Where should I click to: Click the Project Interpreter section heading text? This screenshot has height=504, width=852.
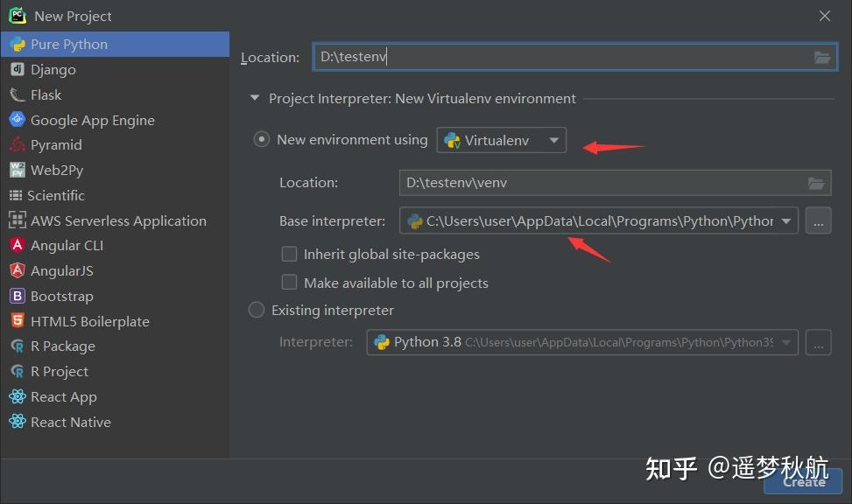tap(422, 98)
